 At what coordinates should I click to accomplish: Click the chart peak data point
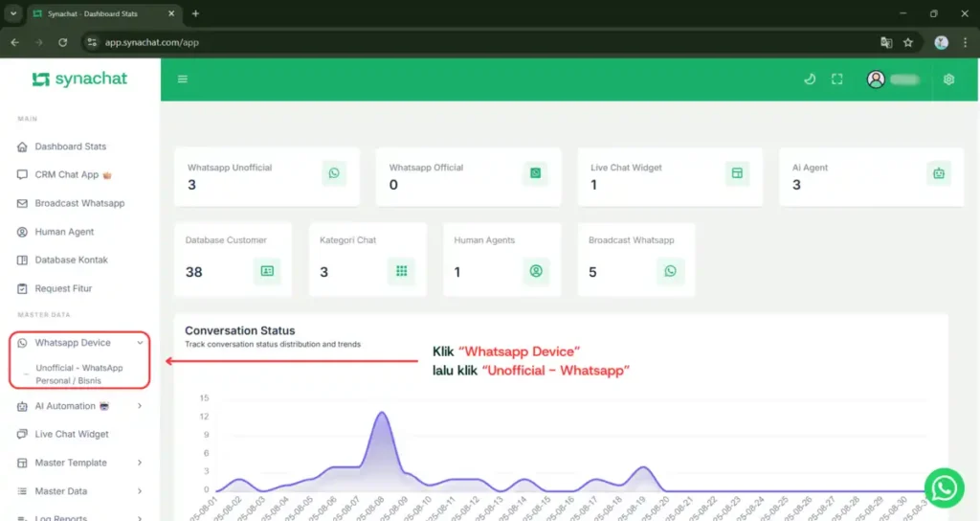[382, 412]
